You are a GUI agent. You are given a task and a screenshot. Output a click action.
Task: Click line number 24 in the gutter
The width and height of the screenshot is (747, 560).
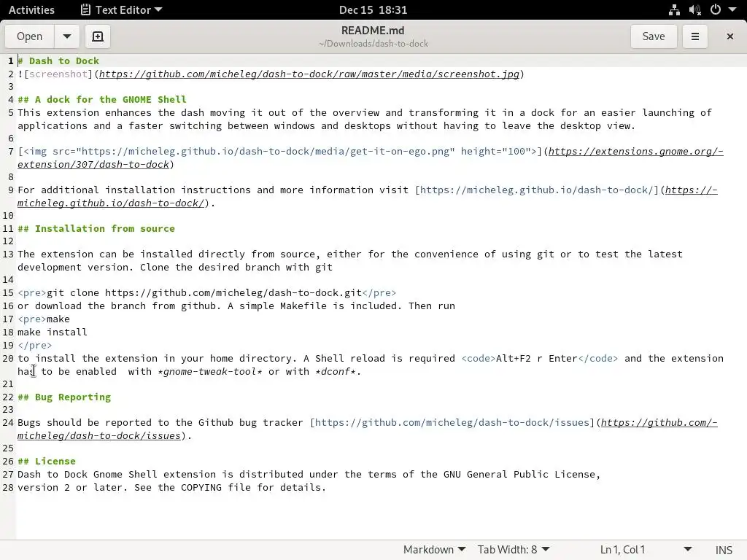tap(8, 423)
